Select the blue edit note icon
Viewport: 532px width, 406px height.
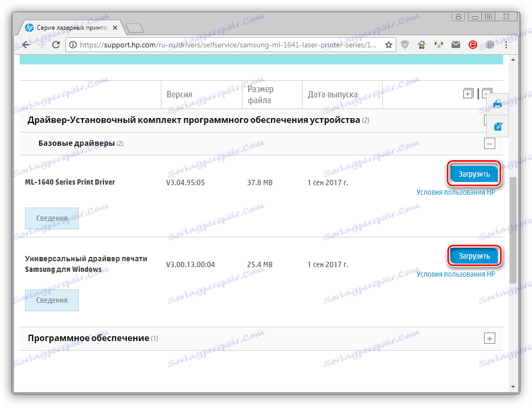pos(497,126)
